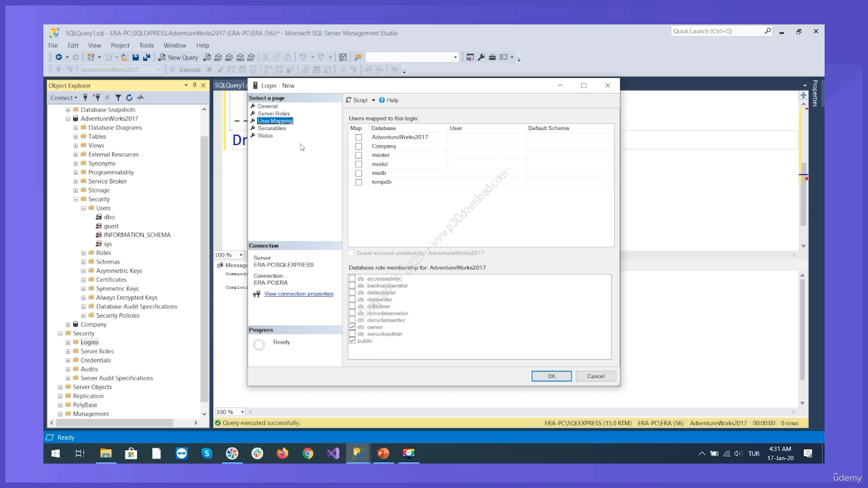The height and width of the screenshot is (488, 868).
Task: Click the OK button
Action: tap(551, 376)
